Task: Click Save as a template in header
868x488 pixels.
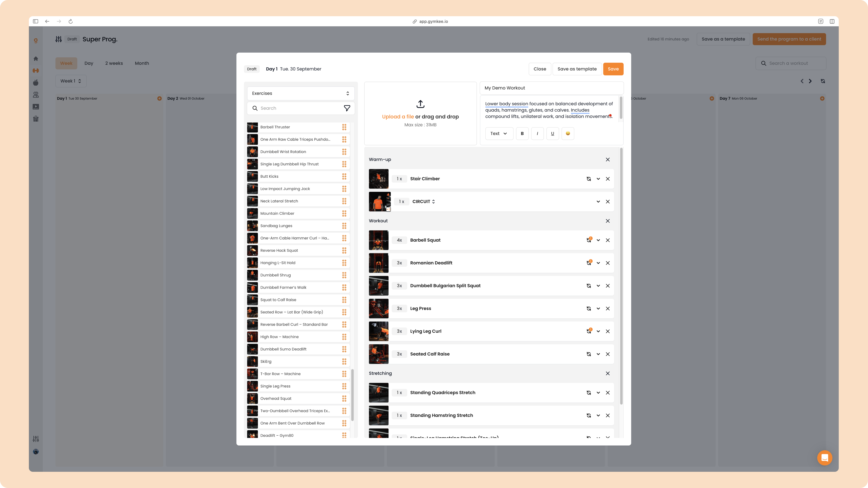Action: [x=723, y=39]
